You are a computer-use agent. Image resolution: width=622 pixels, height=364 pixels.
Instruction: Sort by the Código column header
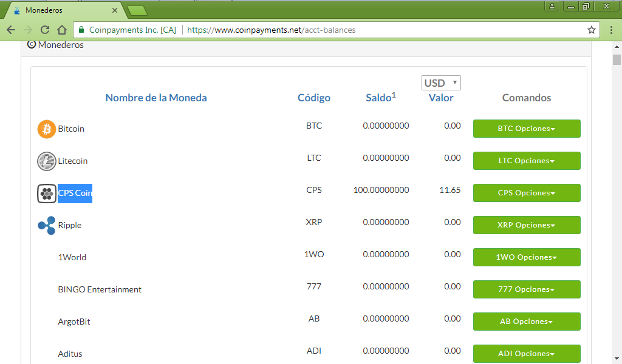pyautogui.click(x=314, y=98)
